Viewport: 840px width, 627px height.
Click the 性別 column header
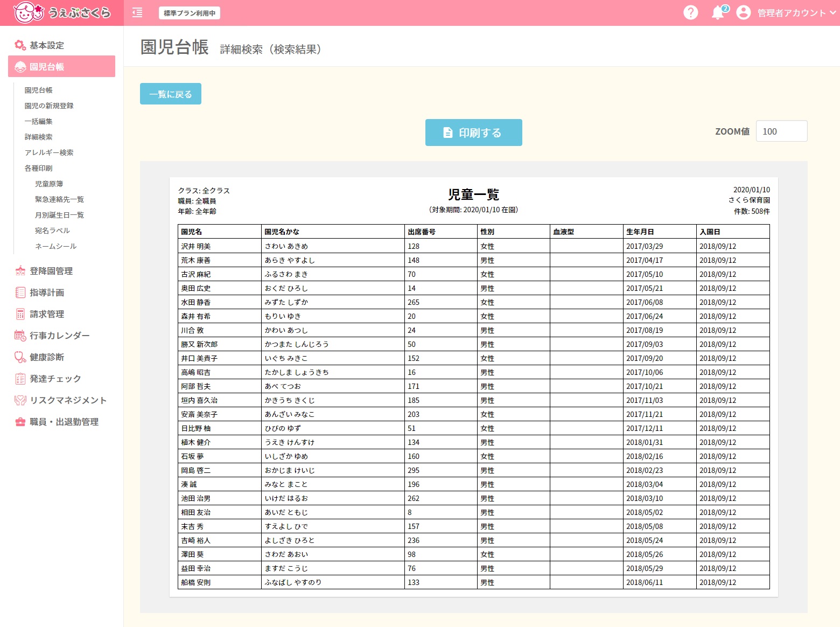point(514,232)
